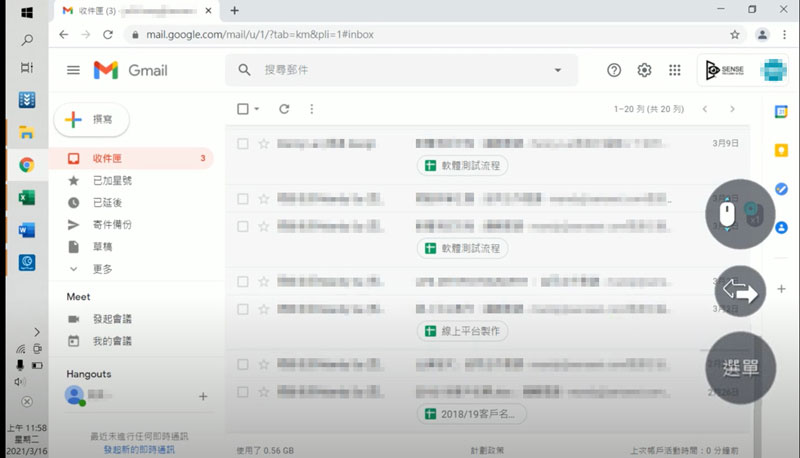Screen dimensions: 800x458
Task: Tick the checkbox of the third email row
Action: coord(243,226)
